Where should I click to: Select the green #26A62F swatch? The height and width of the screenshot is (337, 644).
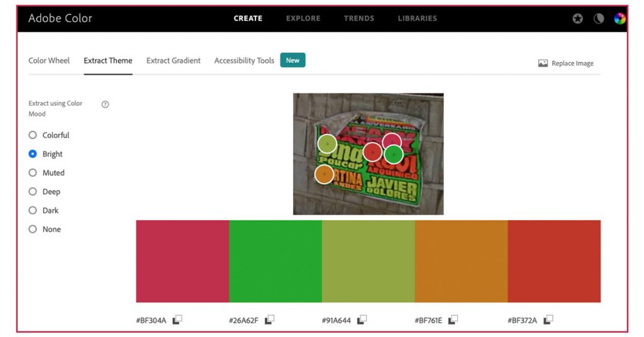(275, 262)
